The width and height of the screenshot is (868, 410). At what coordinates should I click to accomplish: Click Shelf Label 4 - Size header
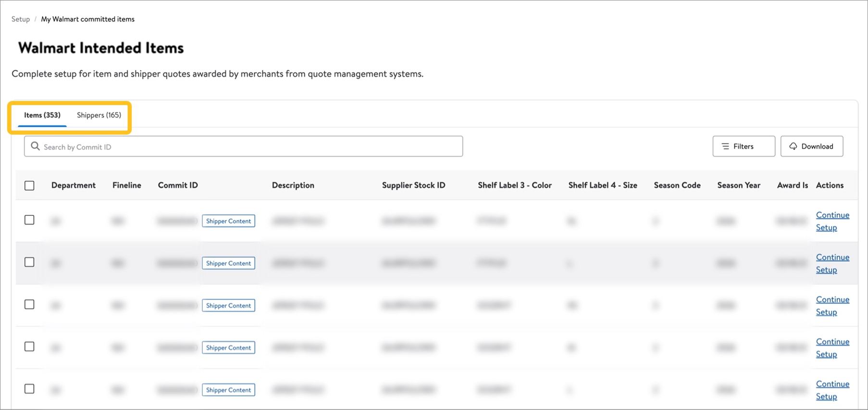[x=603, y=186]
